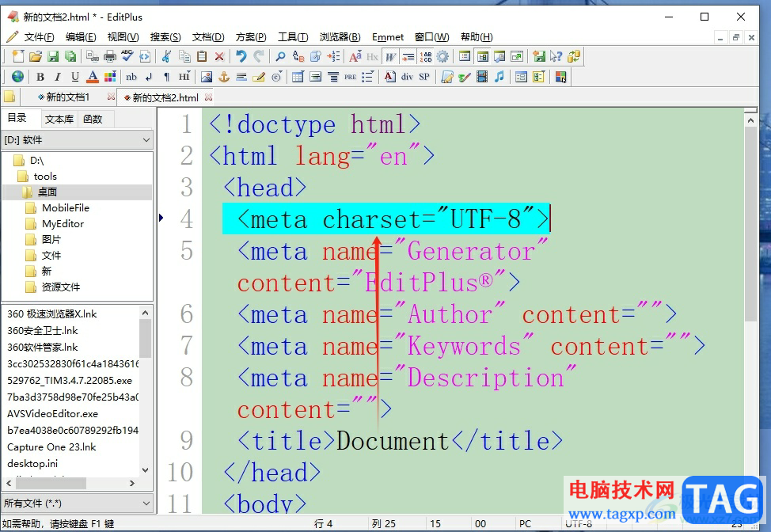This screenshot has height=532, width=771.
Task: Select the MobileFile folder in directory tree
Action: pyautogui.click(x=65, y=207)
